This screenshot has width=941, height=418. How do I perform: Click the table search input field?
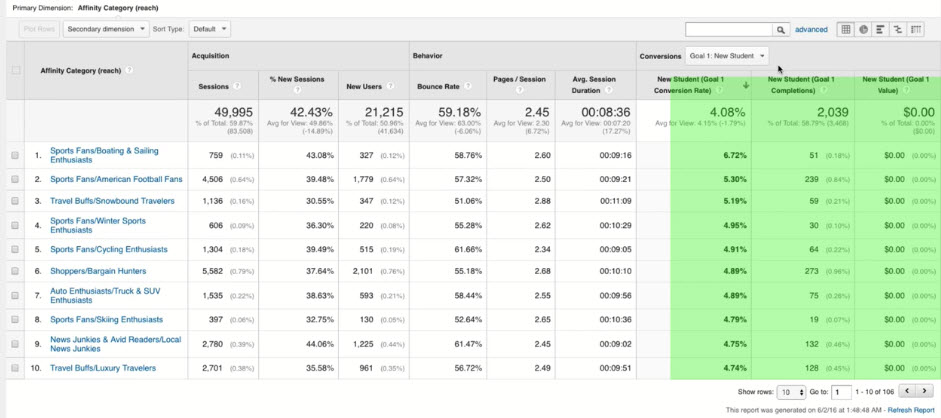(x=728, y=30)
